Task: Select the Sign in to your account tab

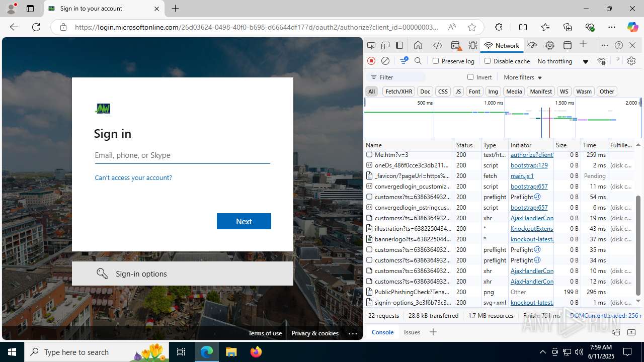Action: [x=104, y=9]
